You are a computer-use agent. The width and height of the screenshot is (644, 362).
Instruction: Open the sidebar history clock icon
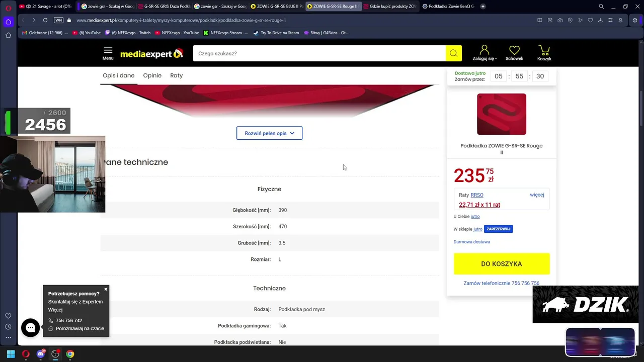point(8,327)
